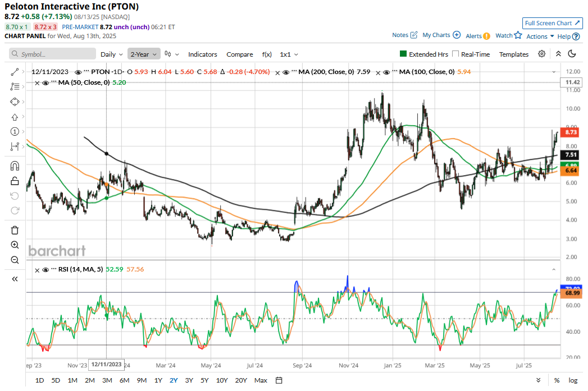Viewport: 588px width, 391px height.
Task: Select the 5Y time range
Action: [x=204, y=380]
